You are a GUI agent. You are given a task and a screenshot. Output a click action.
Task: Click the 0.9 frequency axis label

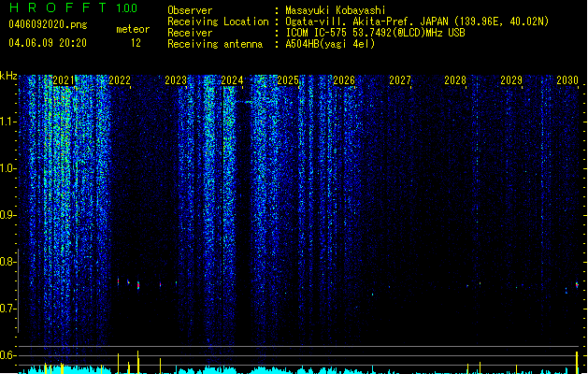tap(8, 215)
